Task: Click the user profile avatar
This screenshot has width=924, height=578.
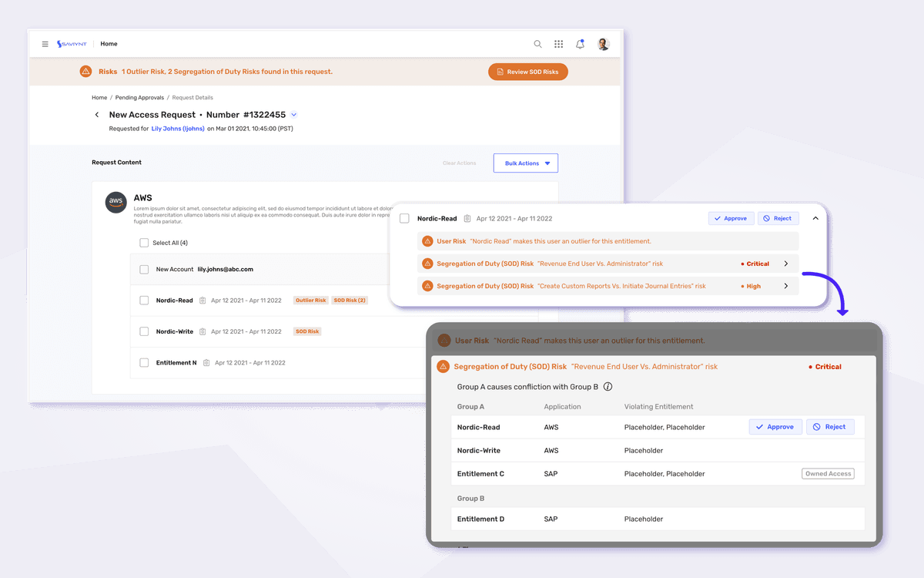Action: tap(603, 44)
